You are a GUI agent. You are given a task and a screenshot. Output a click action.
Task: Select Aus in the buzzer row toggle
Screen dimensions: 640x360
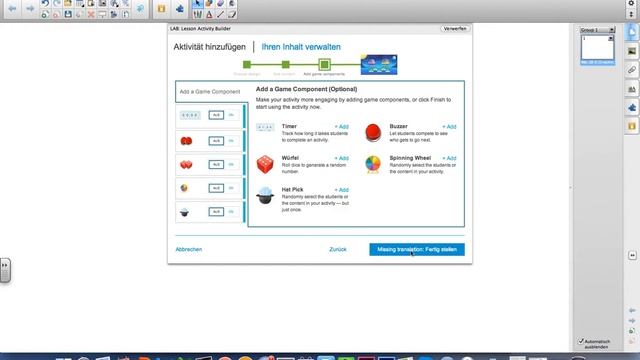pyautogui.click(x=216, y=141)
